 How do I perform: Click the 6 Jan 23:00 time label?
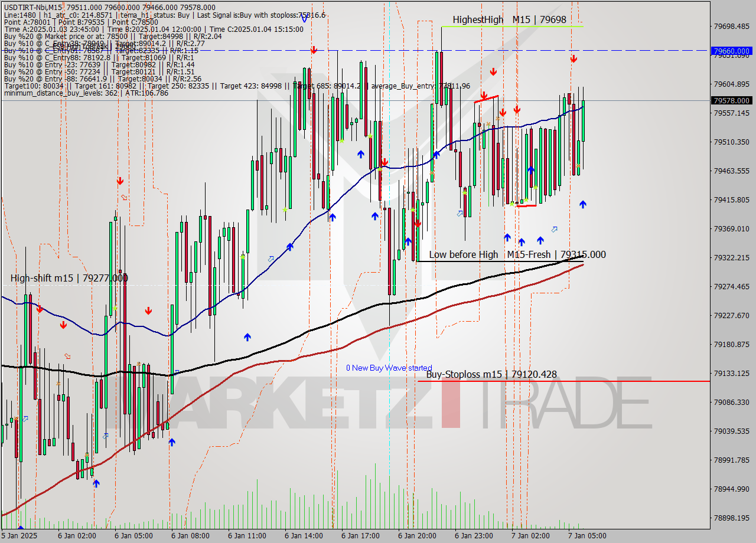coord(474,536)
